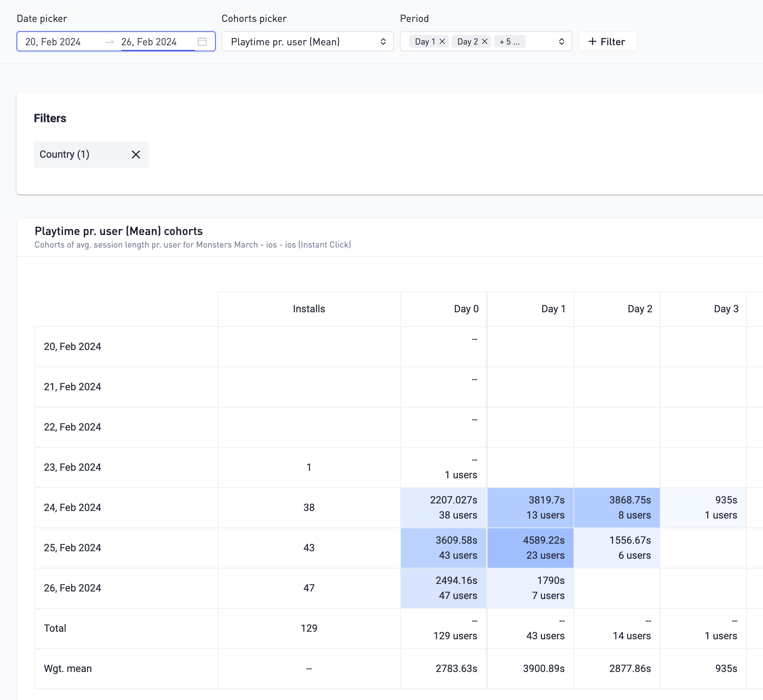Click the Day 1 column header

coord(530,309)
